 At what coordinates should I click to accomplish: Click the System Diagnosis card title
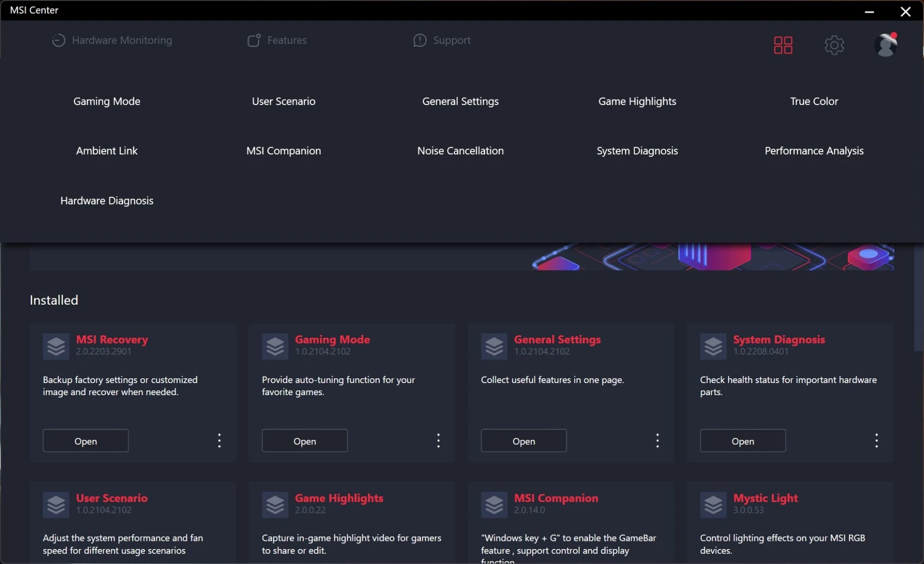779,340
